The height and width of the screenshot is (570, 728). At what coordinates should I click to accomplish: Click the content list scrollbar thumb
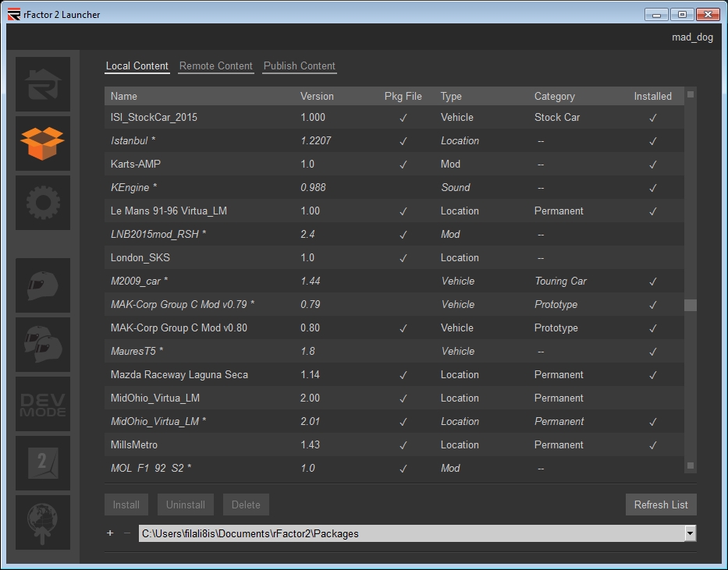(x=691, y=305)
